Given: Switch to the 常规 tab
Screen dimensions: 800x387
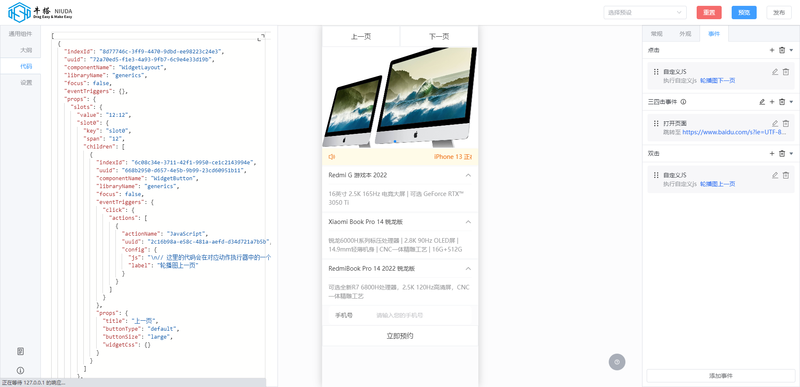Looking at the screenshot, I should click(x=656, y=34).
